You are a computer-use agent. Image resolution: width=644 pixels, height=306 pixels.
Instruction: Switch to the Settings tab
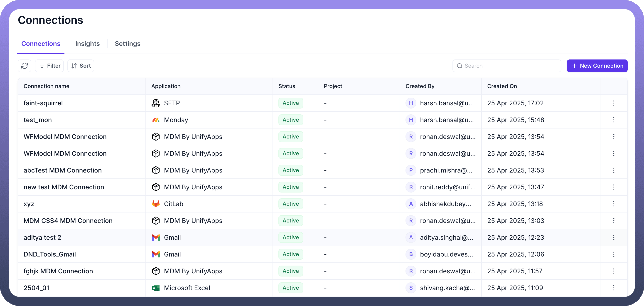click(x=128, y=44)
